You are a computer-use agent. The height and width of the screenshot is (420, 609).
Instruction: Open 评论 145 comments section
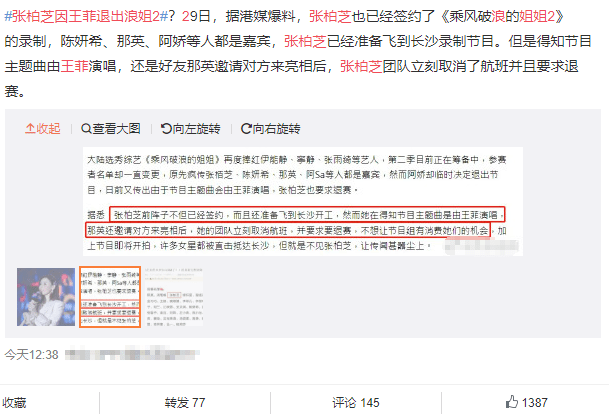(355, 403)
